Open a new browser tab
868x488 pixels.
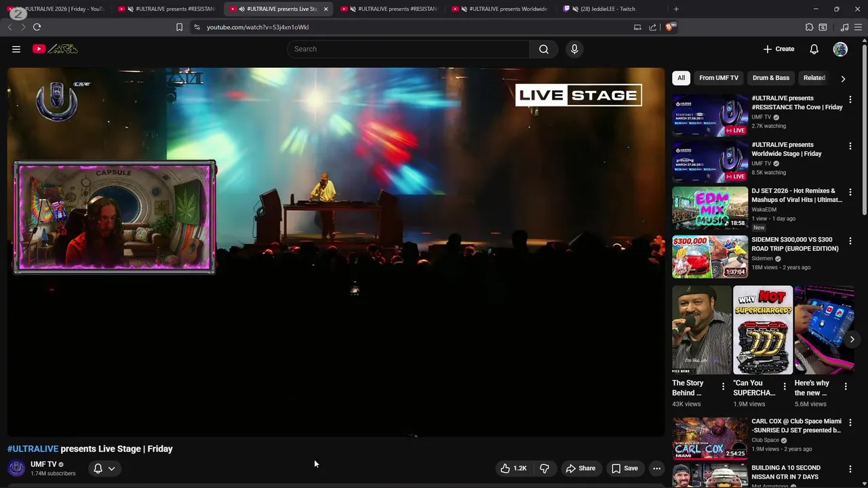click(676, 9)
